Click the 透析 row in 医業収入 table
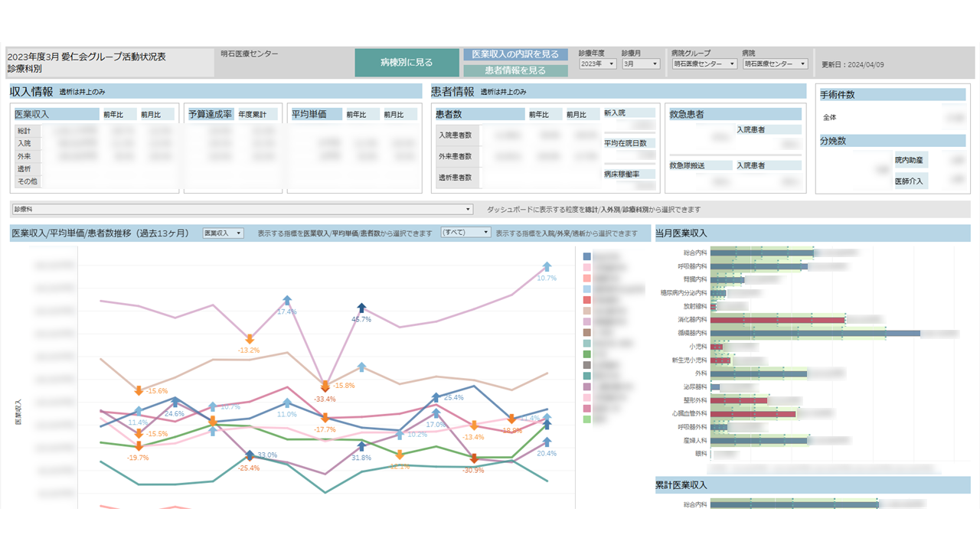The image size is (980, 551). tap(95, 168)
